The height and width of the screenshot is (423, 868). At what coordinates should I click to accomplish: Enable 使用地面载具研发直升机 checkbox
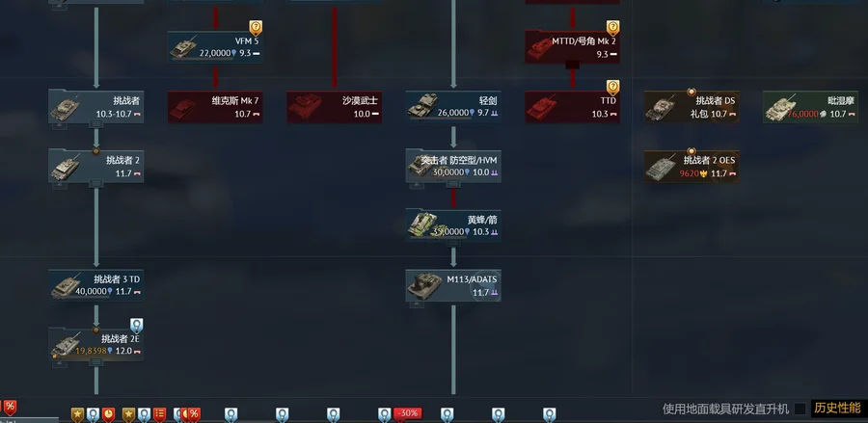[x=800, y=409]
